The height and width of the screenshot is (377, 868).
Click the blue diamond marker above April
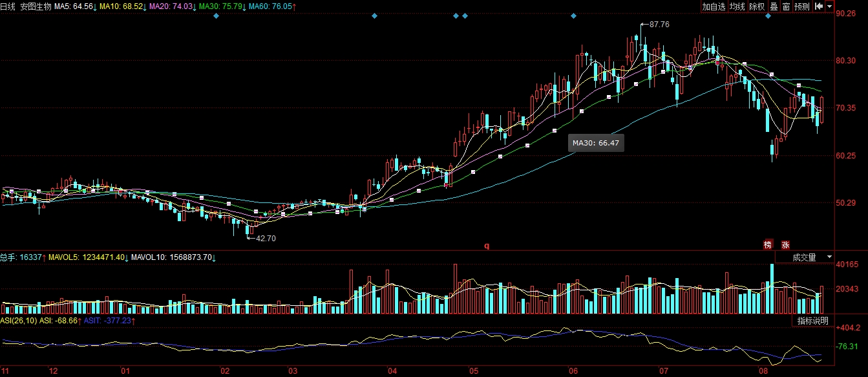374,16
